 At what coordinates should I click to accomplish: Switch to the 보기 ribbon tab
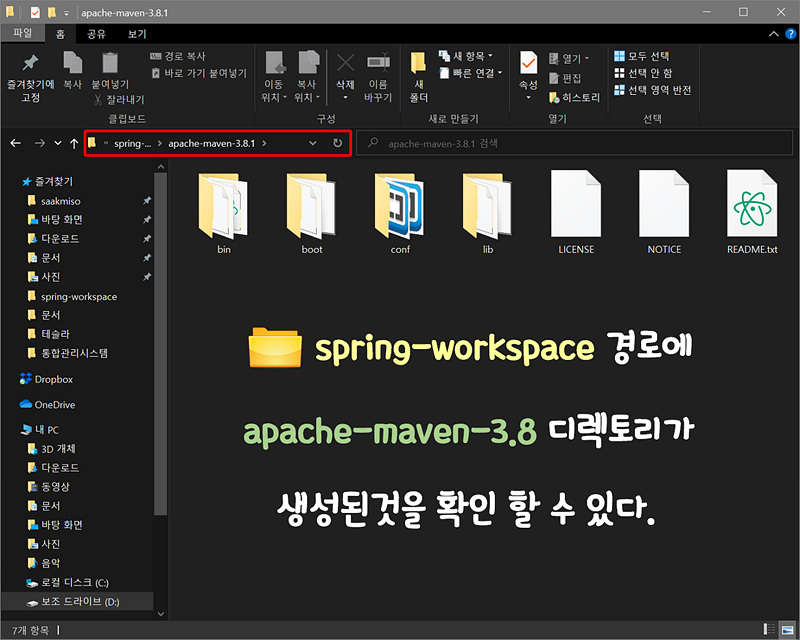tap(137, 34)
